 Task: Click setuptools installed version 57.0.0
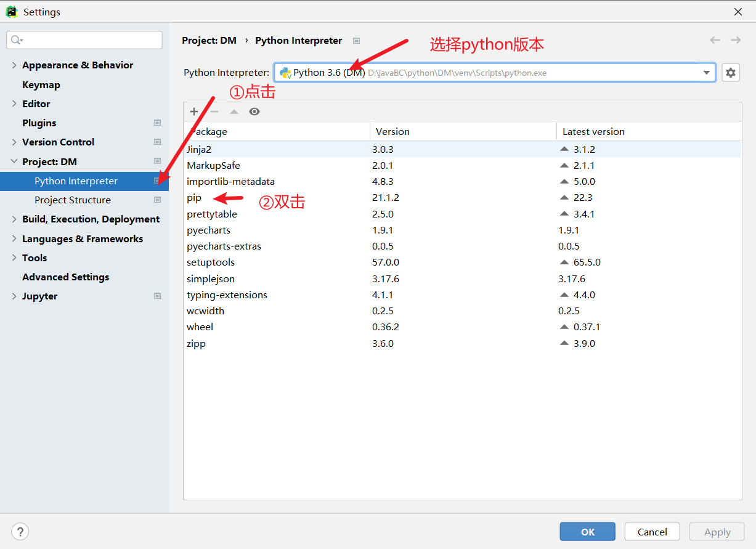(386, 262)
